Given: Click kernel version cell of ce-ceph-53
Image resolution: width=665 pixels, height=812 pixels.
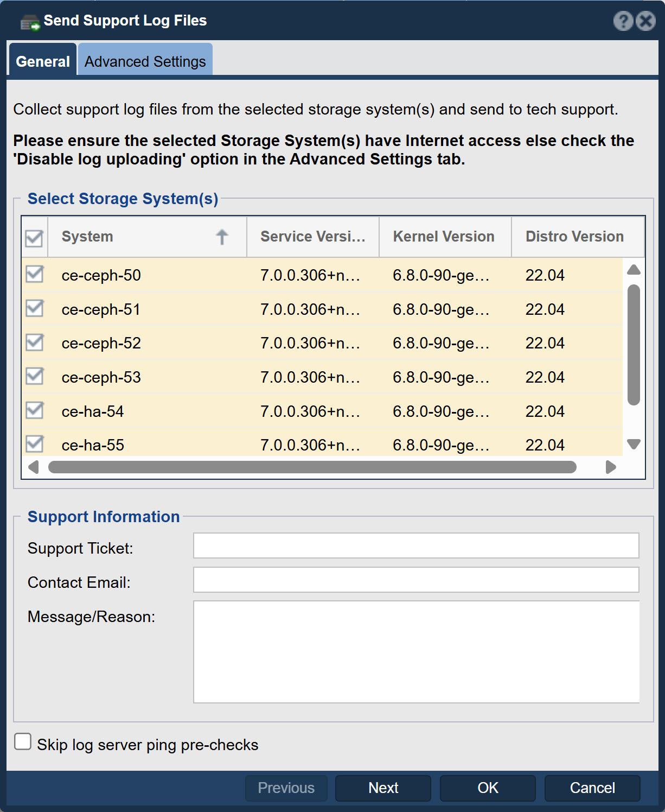Looking at the screenshot, I should pos(442,377).
